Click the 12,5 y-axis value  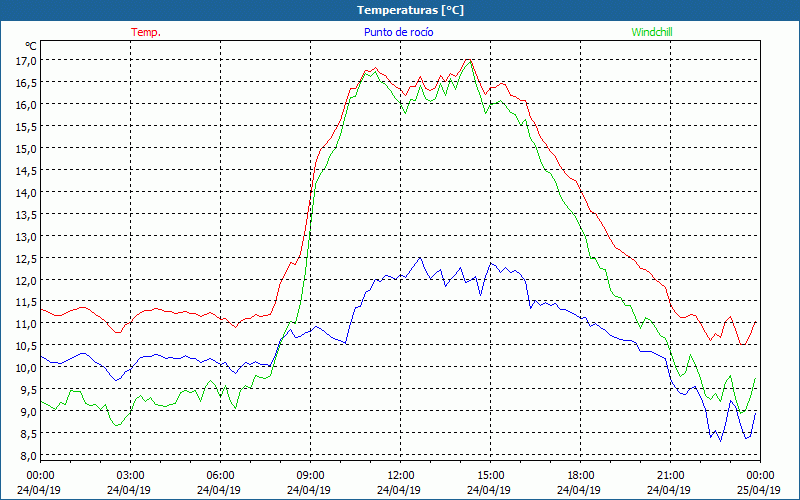point(26,259)
